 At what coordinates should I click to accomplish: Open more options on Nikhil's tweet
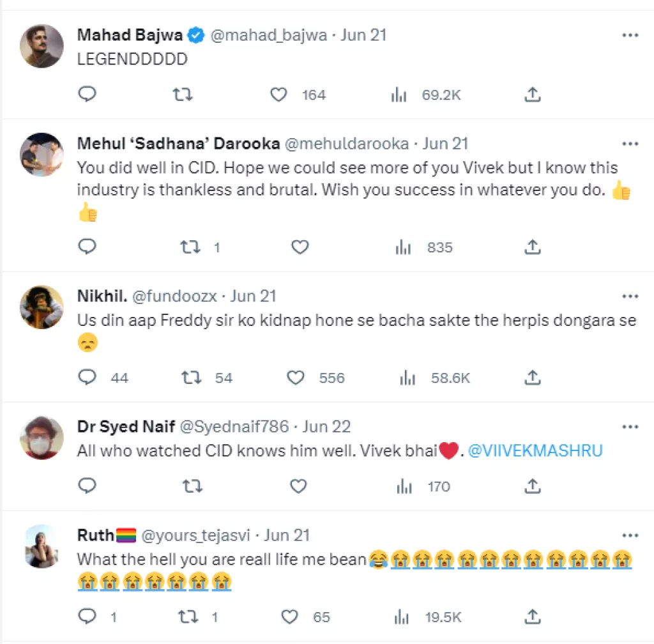(x=630, y=296)
